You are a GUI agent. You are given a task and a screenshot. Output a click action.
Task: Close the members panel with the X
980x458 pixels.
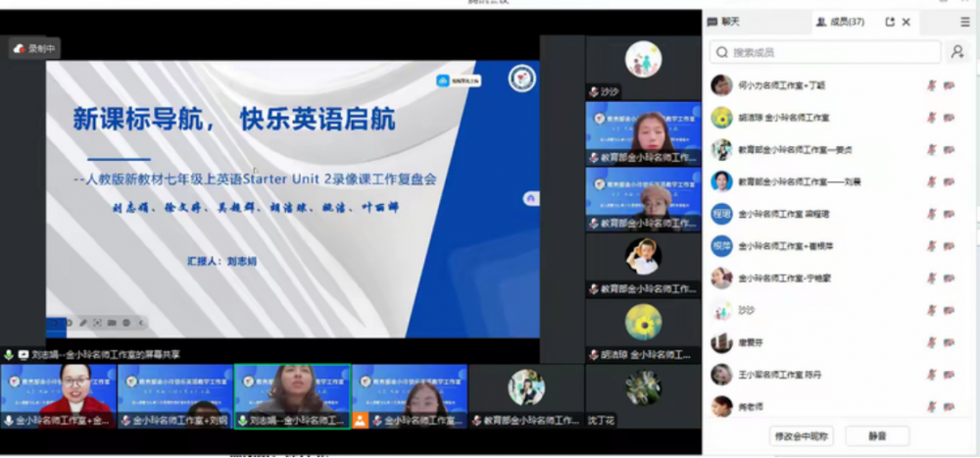pyautogui.click(x=906, y=22)
